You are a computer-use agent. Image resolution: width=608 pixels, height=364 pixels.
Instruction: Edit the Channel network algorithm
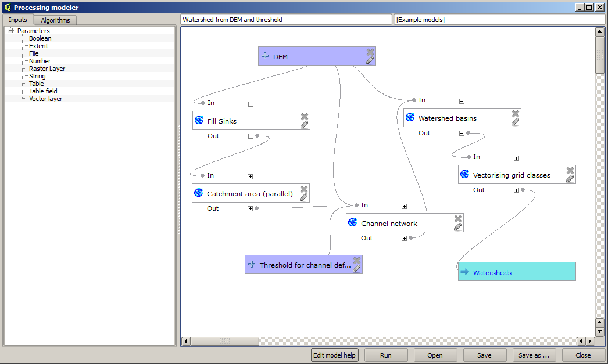(458, 227)
